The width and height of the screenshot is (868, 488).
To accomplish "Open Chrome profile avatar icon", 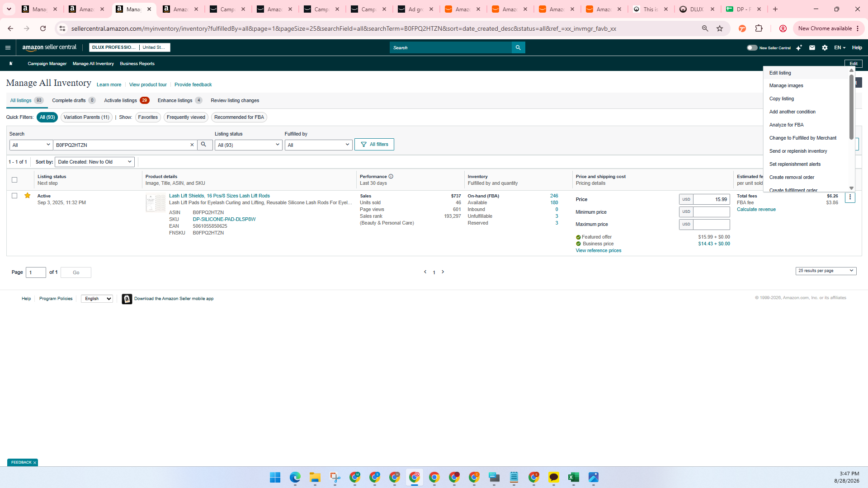I will tap(783, 28).
